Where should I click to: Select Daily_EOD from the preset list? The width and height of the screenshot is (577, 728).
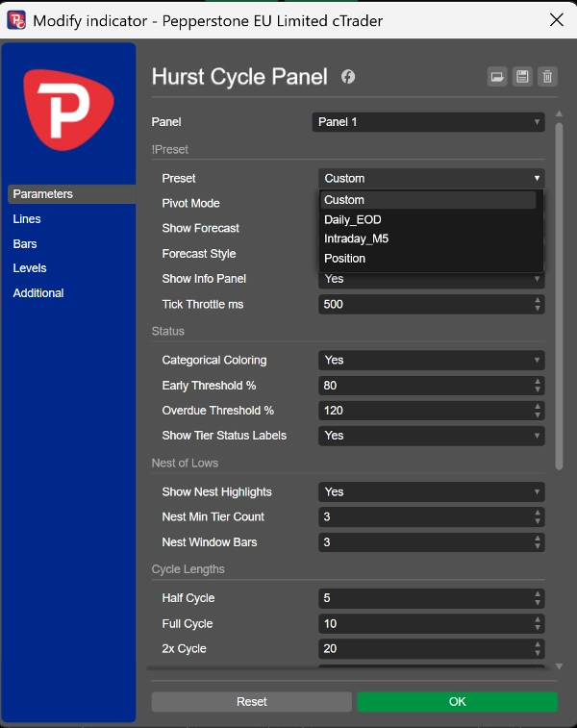click(353, 219)
